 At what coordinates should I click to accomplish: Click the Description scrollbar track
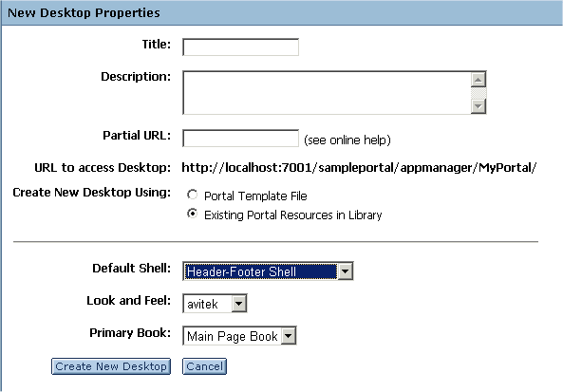(x=479, y=93)
